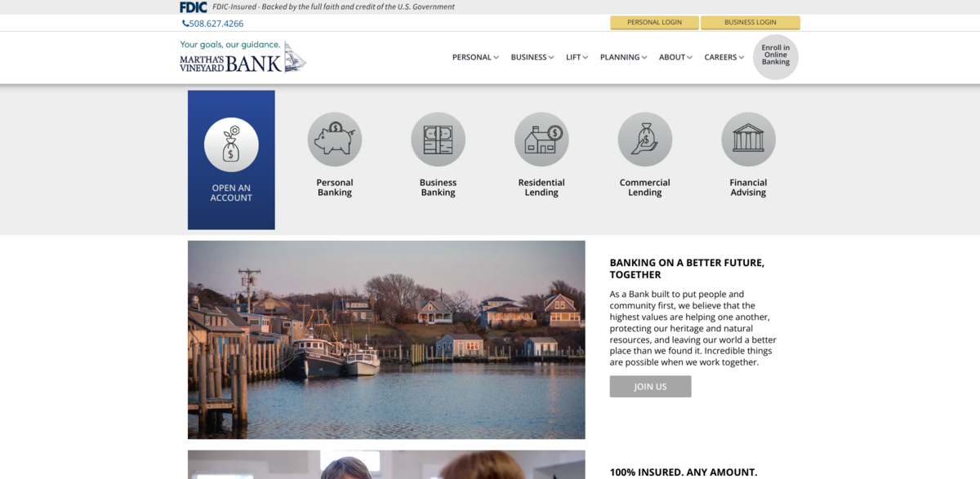Open the Business Banking cash icon
Screen dimensions: 980x479
pyautogui.click(x=438, y=140)
